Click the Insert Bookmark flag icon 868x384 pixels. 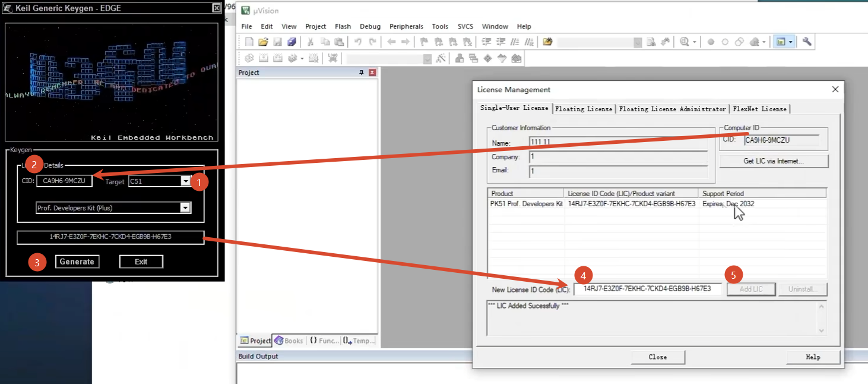(x=424, y=42)
